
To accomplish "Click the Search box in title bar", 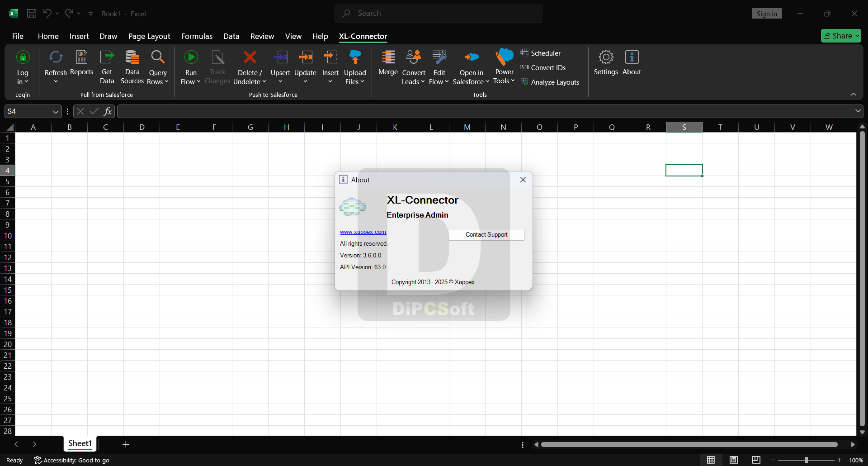I will [x=439, y=14].
